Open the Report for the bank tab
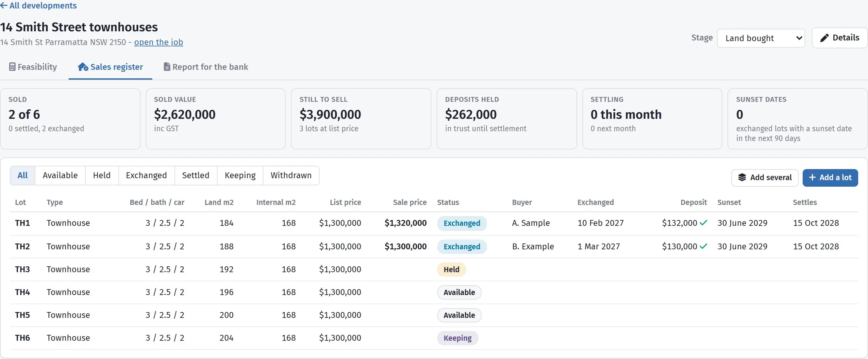868x359 pixels. tap(206, 67)
